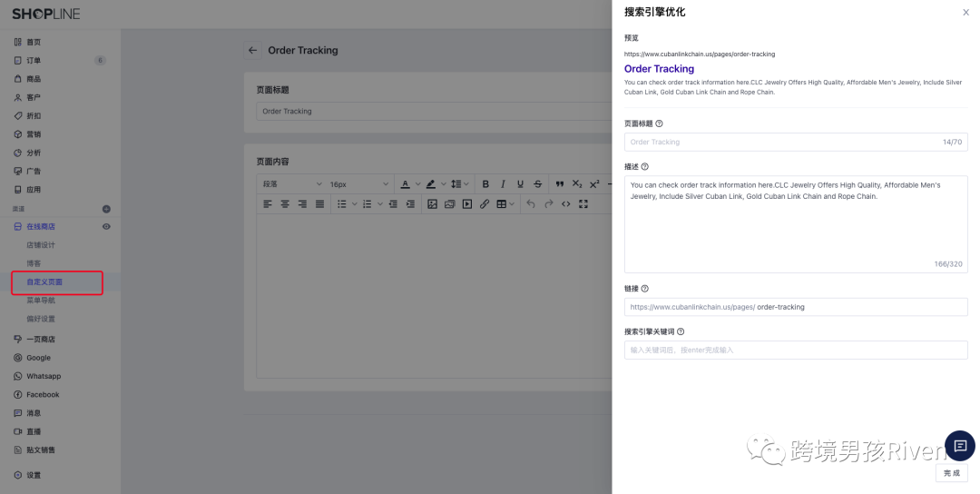
Task: Switch to source code view icon
Action: (x=566, y=203)
